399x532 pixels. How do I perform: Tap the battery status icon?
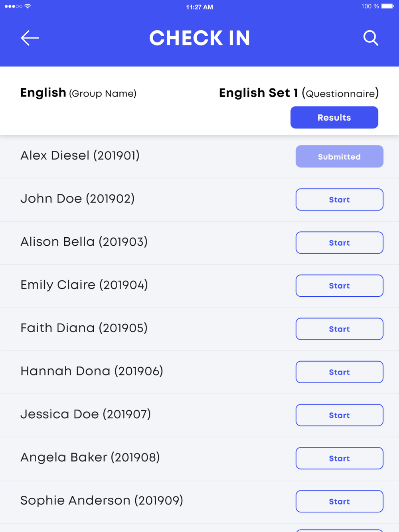point(387,6)
